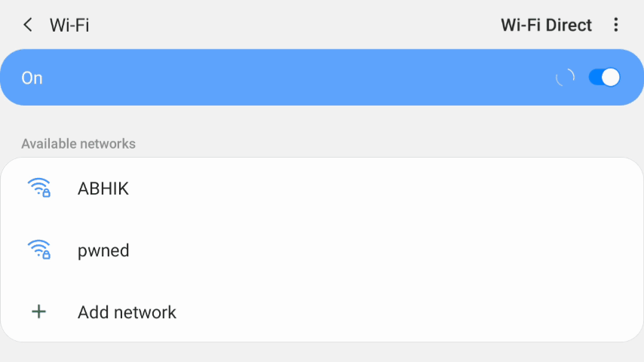Screen dimensions: 644x362
Task: Click the lock badge on pwned's signal icon
Action: [46, 256]
